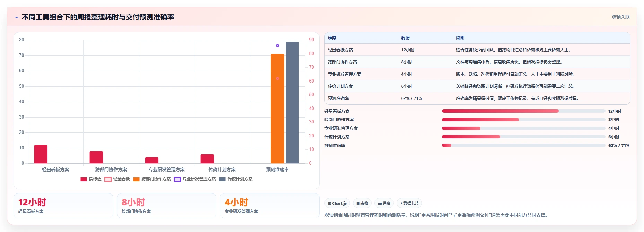Viewport: 644px width, 232px height.
Task: Click the pink data point on the orange bar
Action: (x=277, y=78)
